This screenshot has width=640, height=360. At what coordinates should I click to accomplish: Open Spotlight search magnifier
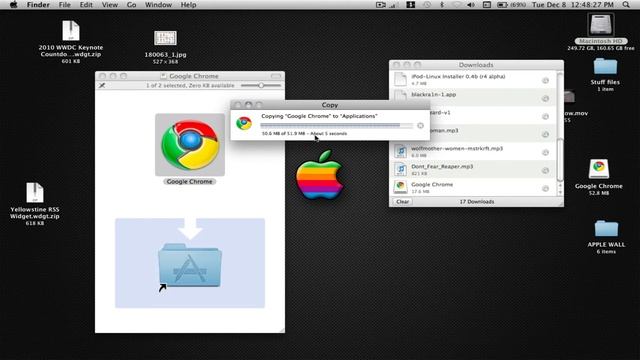click(626, 5)
